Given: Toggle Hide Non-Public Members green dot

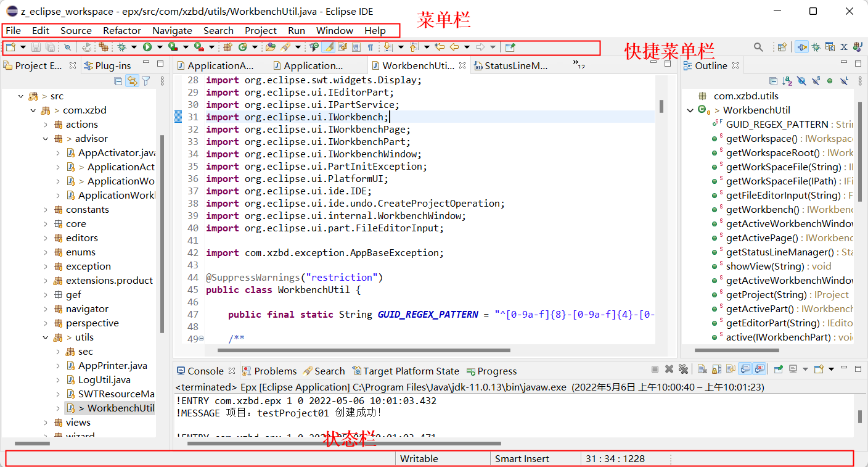Looking at the screenshot, I should click(830, 81).
